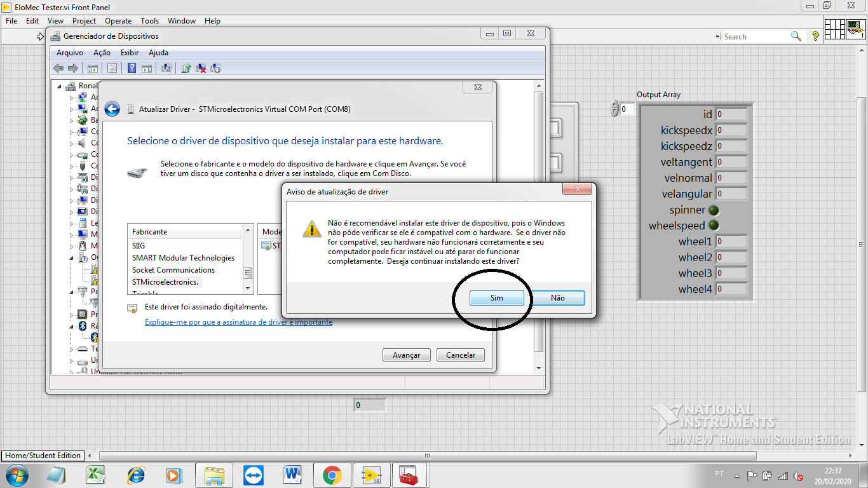
Task: Open Ação menu in Gerenciador de Dispositivos
Action: tap(102, 53)
